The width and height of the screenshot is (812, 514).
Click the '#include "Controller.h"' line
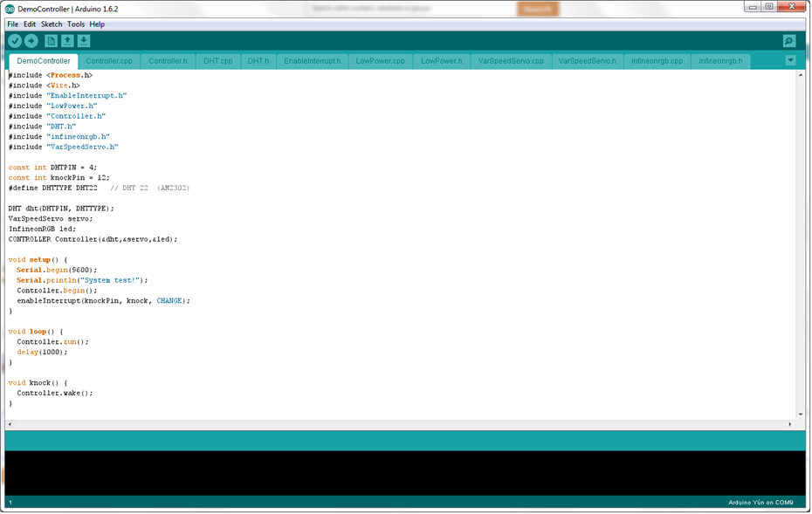pyautogui.click(x=57, y=116)
